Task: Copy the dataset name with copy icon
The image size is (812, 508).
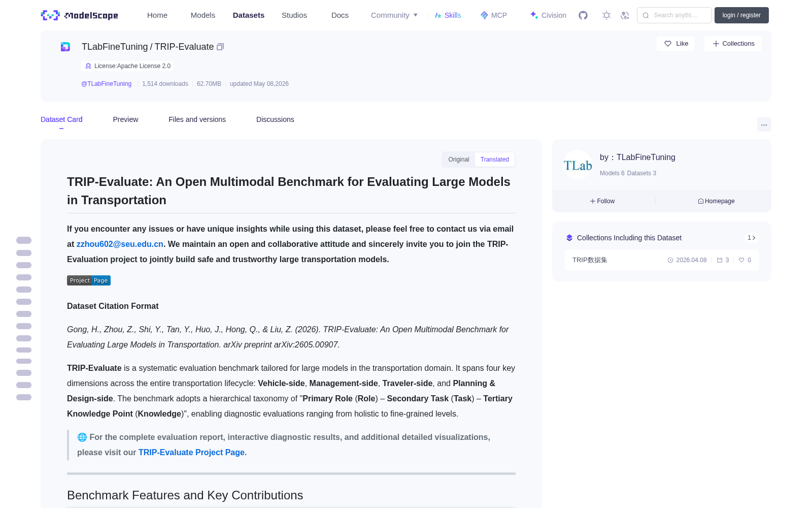Action: 220,47
